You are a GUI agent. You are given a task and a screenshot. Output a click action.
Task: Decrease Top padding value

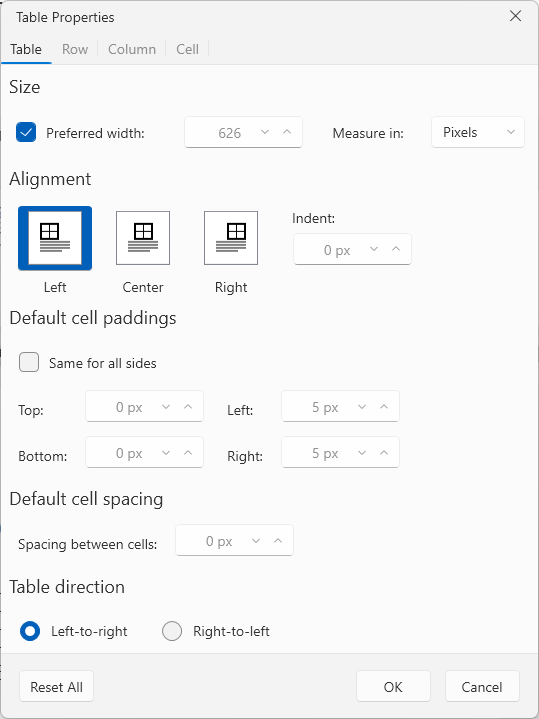click(166, 406)
